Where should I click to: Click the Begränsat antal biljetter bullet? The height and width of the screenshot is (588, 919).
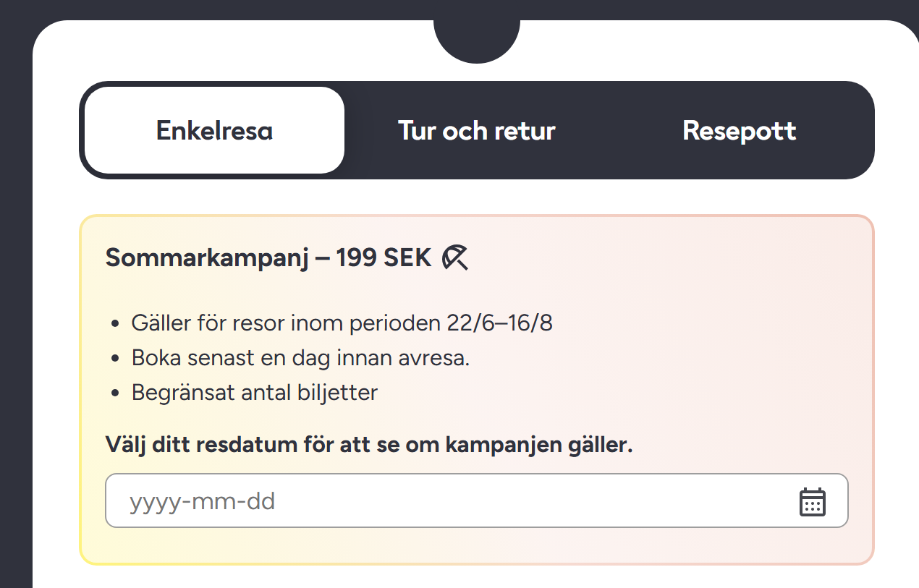(x=255, y=393)
